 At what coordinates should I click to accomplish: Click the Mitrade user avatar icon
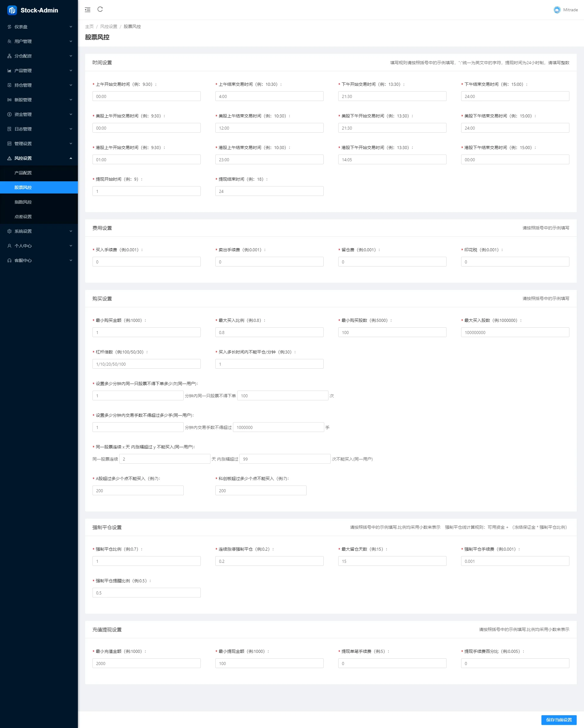point(557,10)
